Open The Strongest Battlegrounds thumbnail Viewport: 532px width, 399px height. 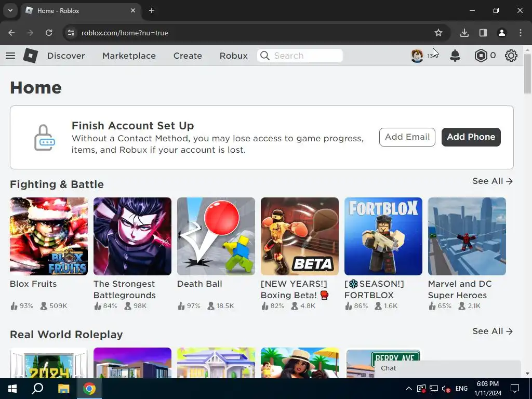pyautogui.click(x=132, y=236)
